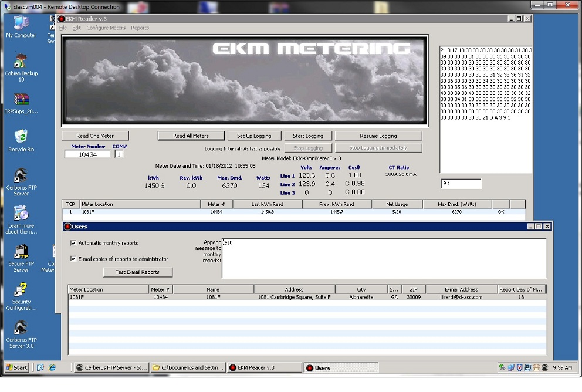
Task: Open the Reports menu
Action: click(140, 28)
